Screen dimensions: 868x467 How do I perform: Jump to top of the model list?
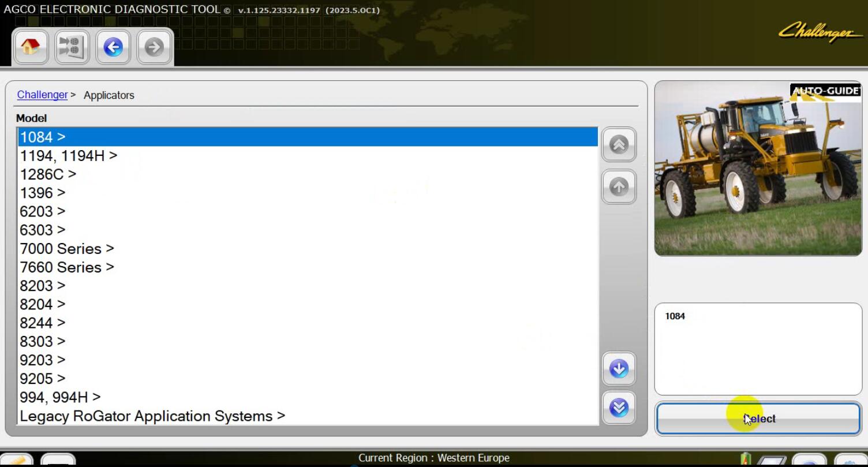click(619, 144)
